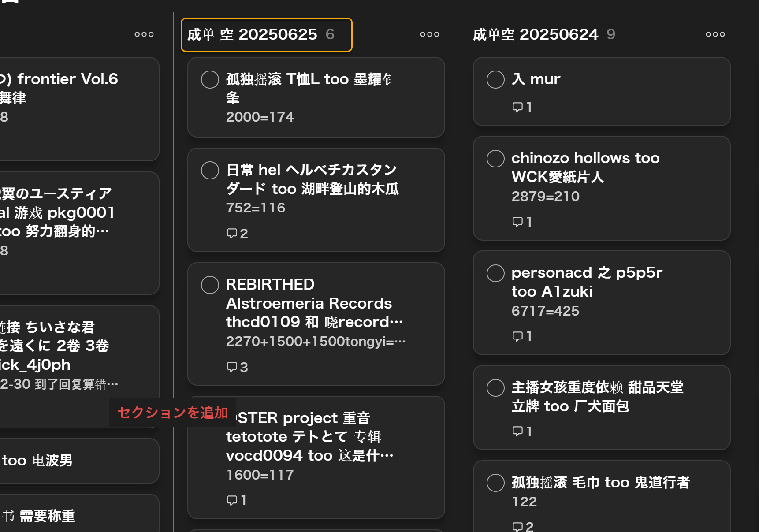View the 3 comments on REBIRTHED task

click(237, 367)
